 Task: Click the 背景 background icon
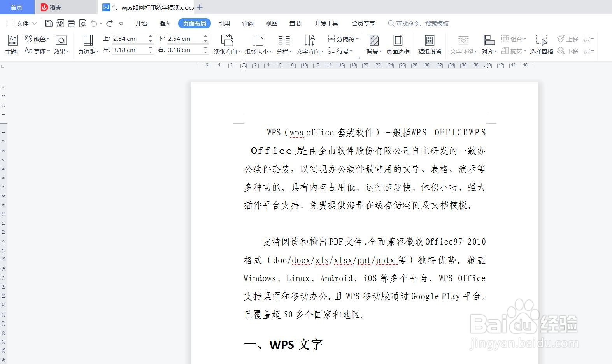click(374, 40)
